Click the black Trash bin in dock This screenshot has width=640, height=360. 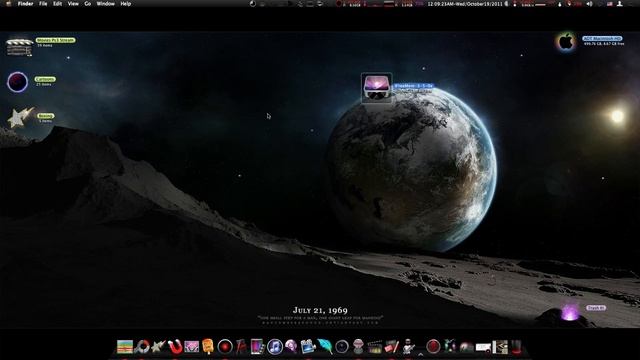516,347
